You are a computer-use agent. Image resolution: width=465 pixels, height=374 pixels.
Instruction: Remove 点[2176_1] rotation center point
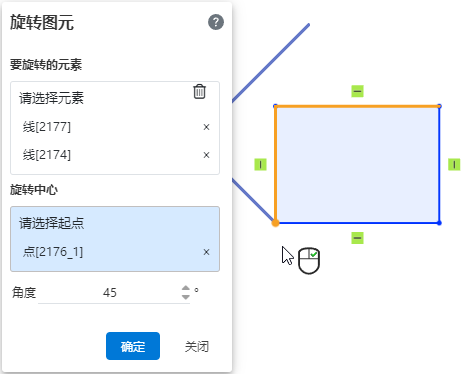click(206, 252)
